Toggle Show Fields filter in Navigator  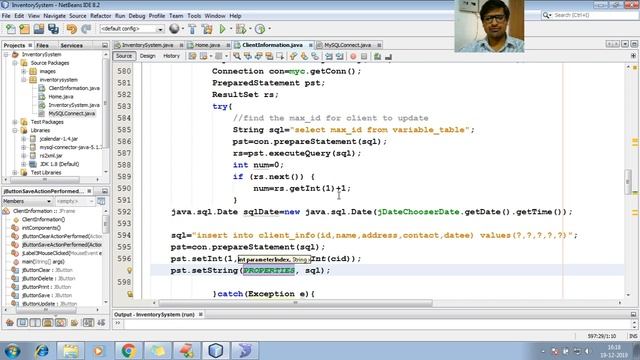click(22, 323)
